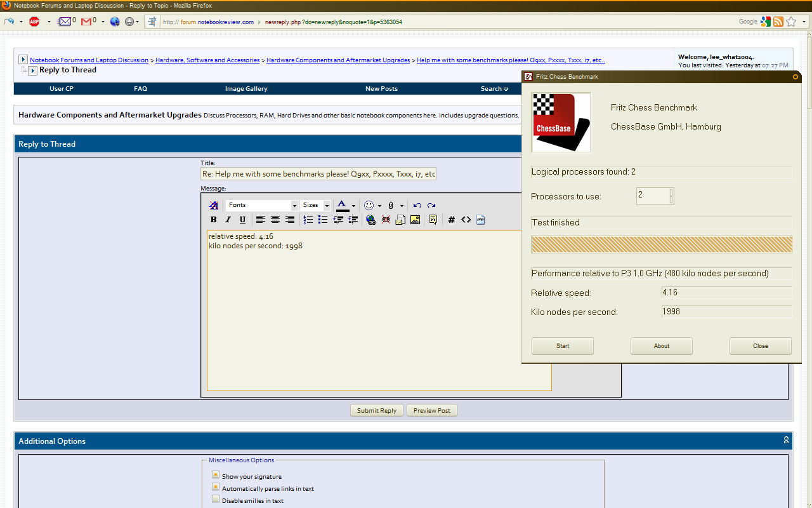Click the Preview Post button

(432, 410)
